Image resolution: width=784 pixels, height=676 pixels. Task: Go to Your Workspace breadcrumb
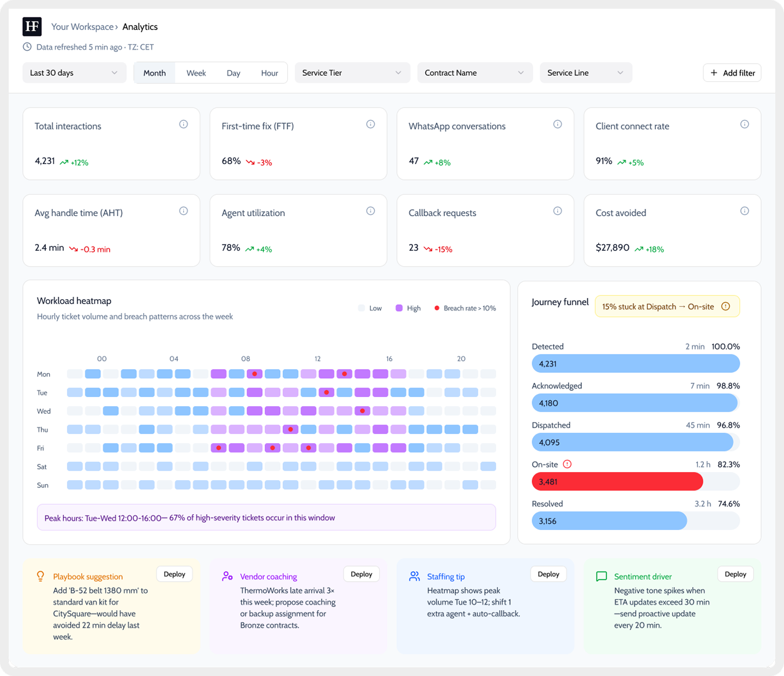82,27
